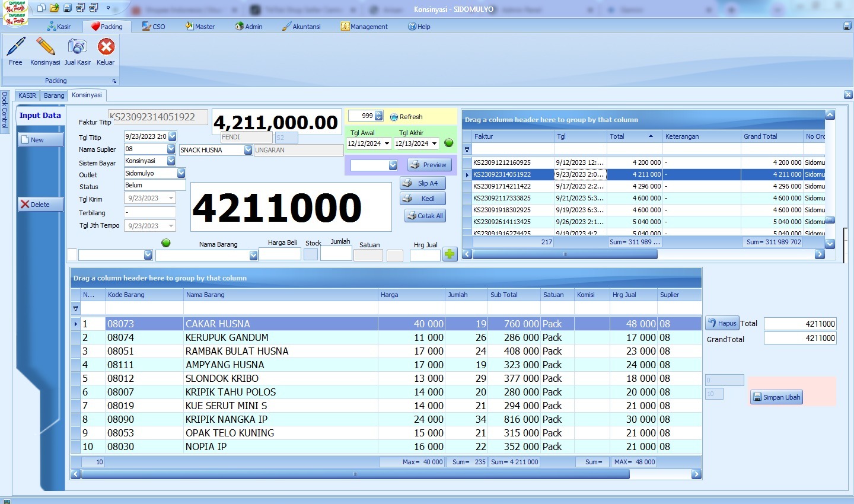Click the Free pen icon in ribbon
The width and height of the screenshot is (854, 504).
coord(16,47)
